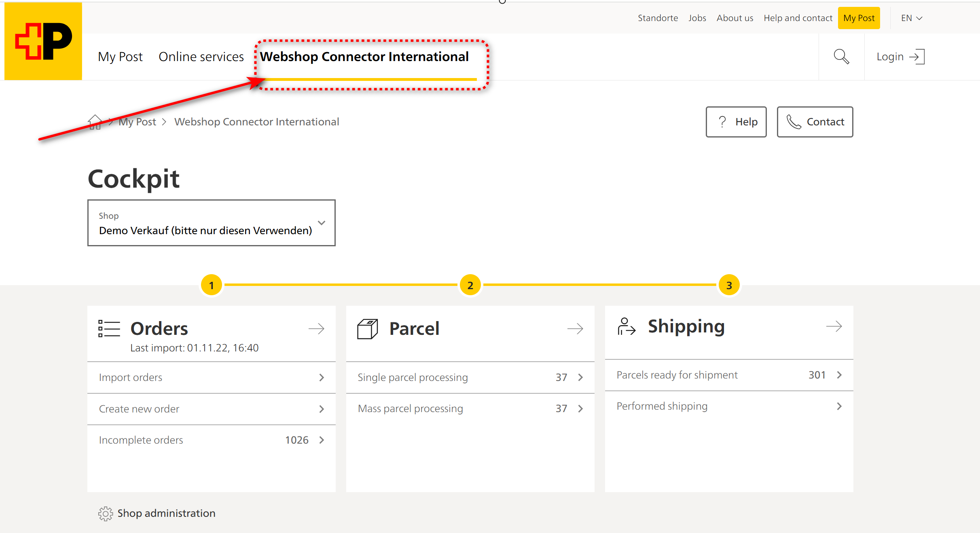Click the Shipping header arrow
The height and width of the screenshot is (533, 980).
coord(834,326)
